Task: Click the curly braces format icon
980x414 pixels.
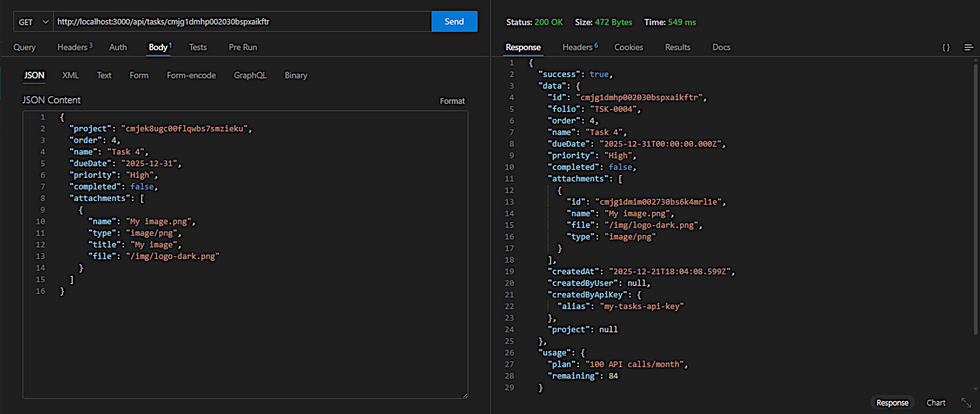Action: coord(946,47)
